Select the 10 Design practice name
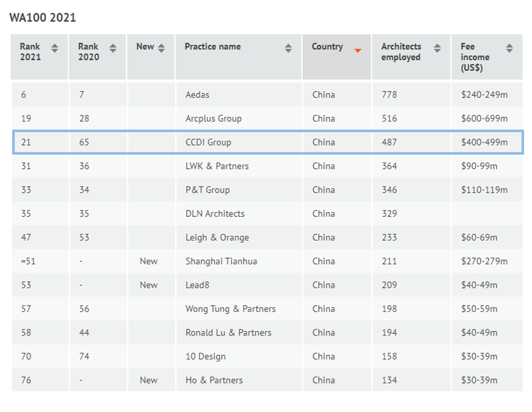Image resolution: width=532 pixels, height=412 pixels. pos(206,356)
